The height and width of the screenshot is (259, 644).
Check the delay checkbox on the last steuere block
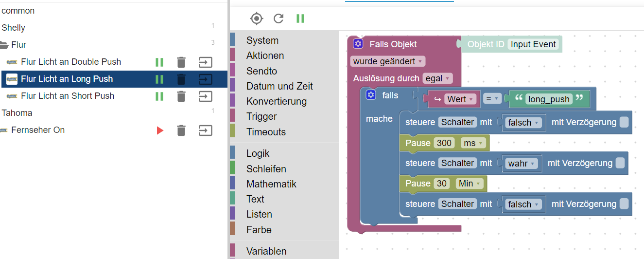[x=624, y=204]
